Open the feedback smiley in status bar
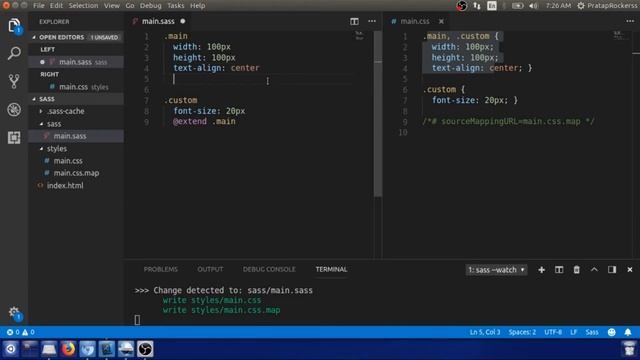 pyautogui.click(x=611, y=332)
